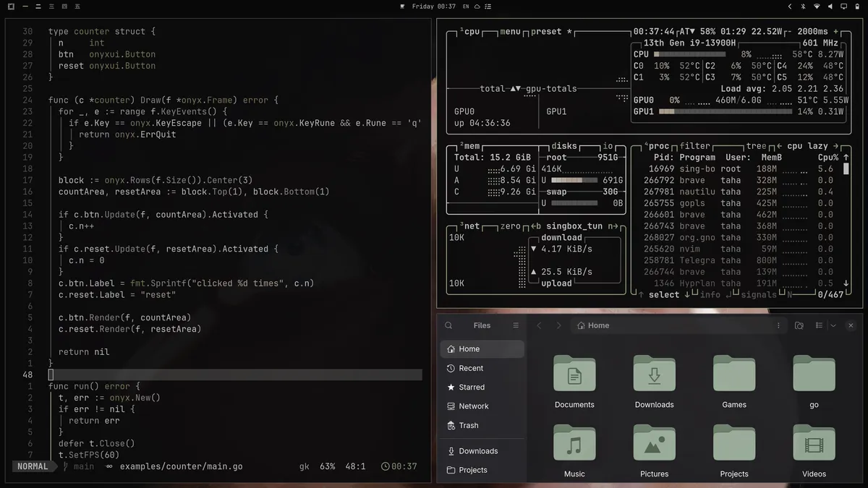868x488 pixels.
Task: Click the up arrow in total gpu-totals selector
Action: (x=513, y=89)
